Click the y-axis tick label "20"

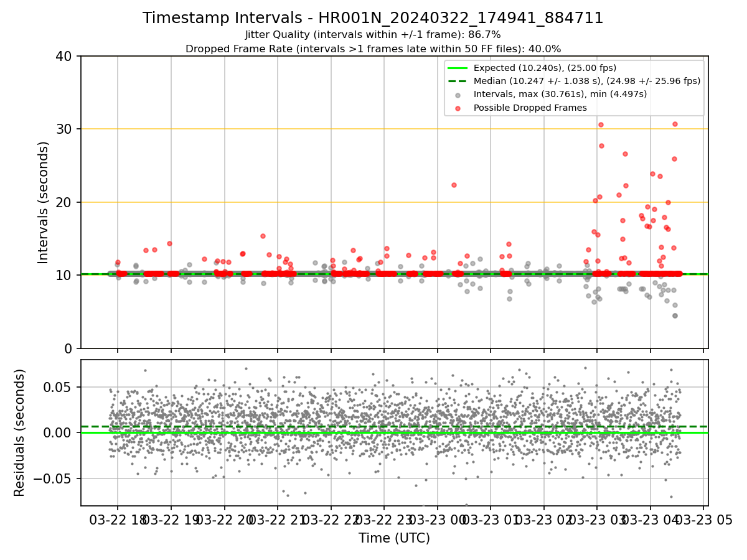65,202
